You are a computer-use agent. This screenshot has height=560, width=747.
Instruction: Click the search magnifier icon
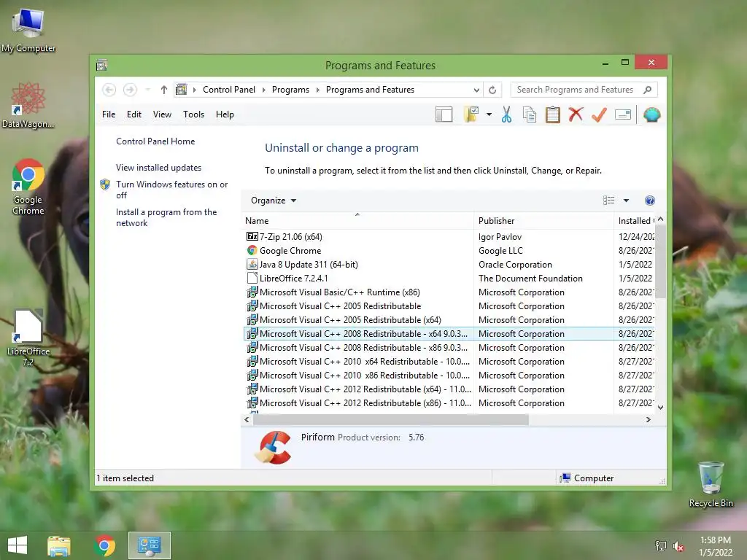pyautogui.click(x=647, y=90)
